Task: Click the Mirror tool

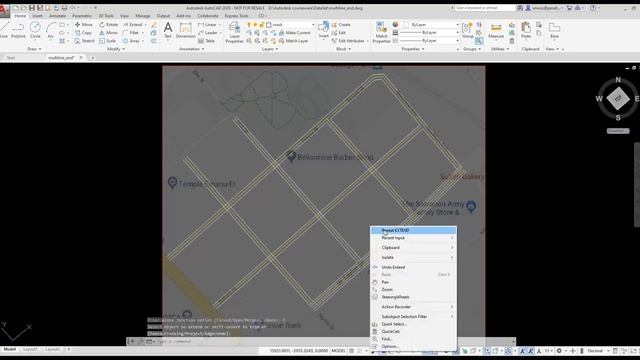Action: pos(108,33)
